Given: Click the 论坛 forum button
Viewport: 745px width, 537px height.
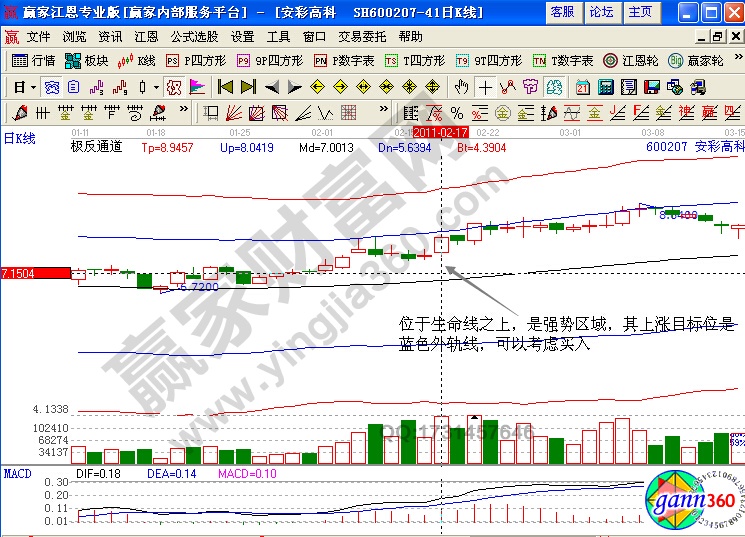Looking at the screenshot, I should pos(601,12).
